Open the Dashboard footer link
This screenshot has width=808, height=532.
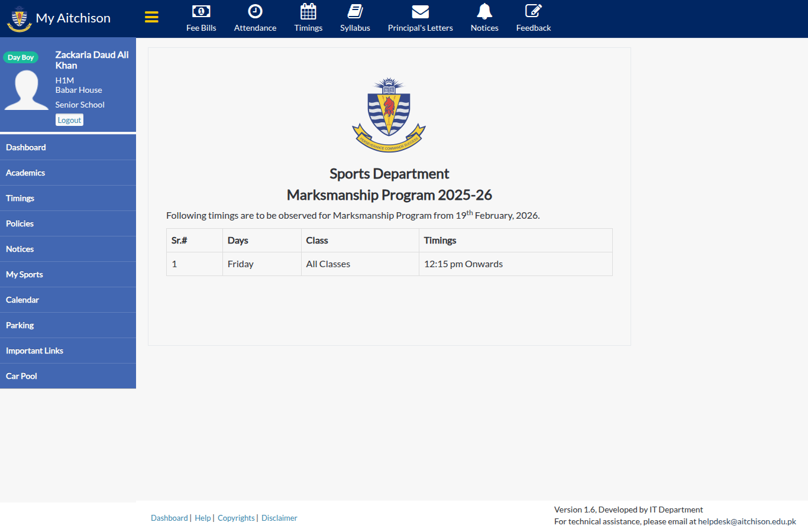pyautogui.click(x=169, y=518)
